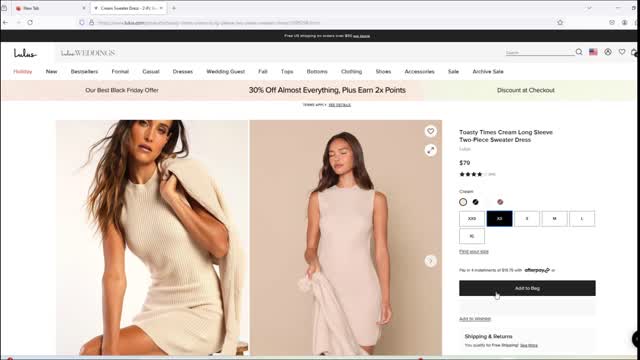Open a new browser tab with the plus icon
This screenshot has height=360, width=640.
tap(174, 8)
